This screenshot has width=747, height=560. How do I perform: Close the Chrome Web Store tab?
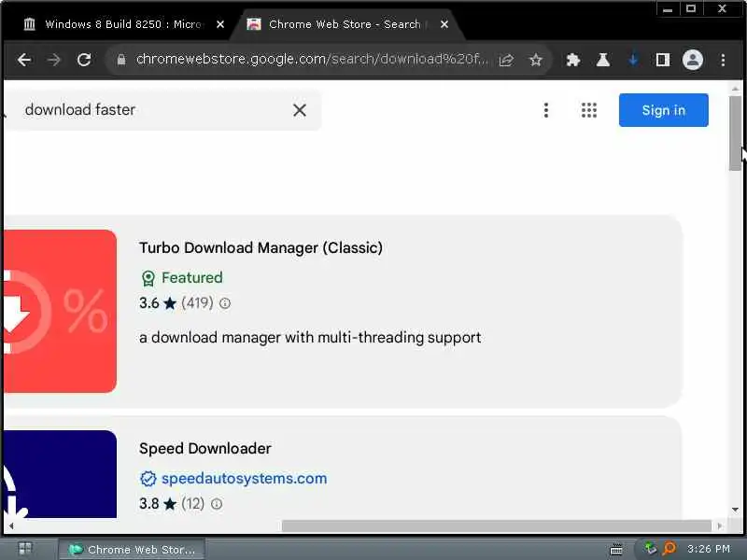[x=444, y=24]
